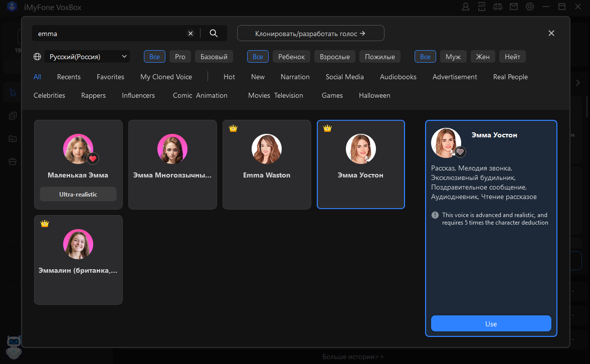Open the Favorites tab
The height and width of the screenshot is (364, 590).
110,77
